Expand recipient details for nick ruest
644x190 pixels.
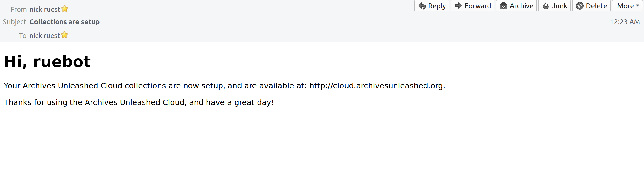point(45,35)
